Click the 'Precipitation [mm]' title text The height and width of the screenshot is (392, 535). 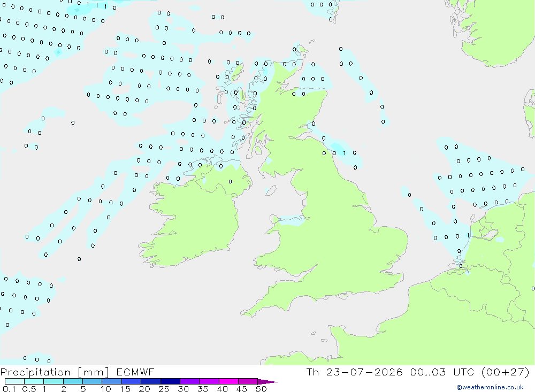coord(55,372)
